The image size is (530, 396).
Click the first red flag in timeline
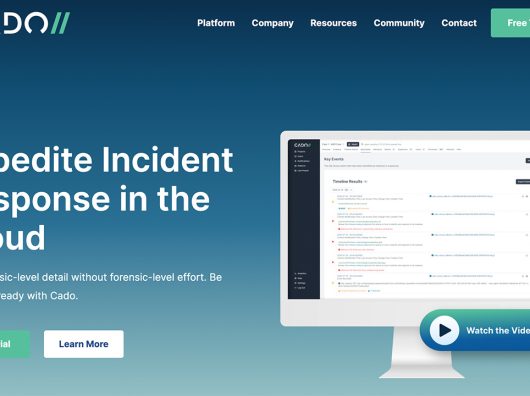[x=333, y=221]
